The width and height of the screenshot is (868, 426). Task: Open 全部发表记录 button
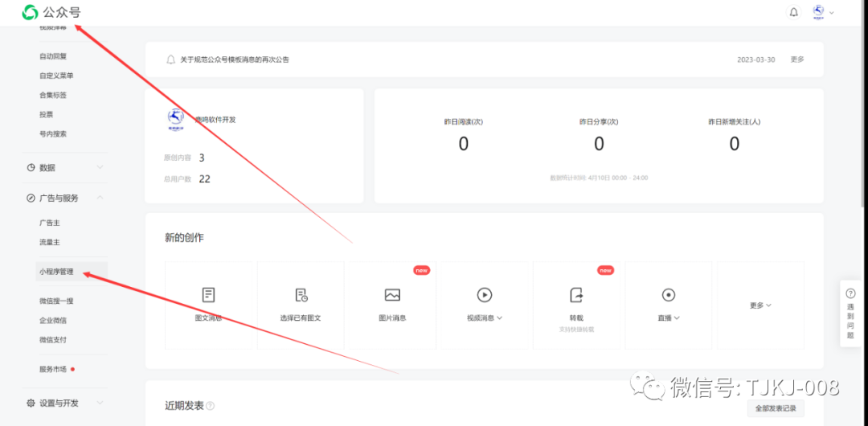click(x=776, y=409)
